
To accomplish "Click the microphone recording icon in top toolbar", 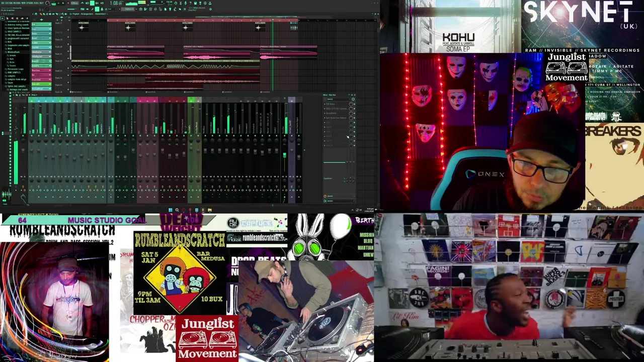I will point(185,3).
